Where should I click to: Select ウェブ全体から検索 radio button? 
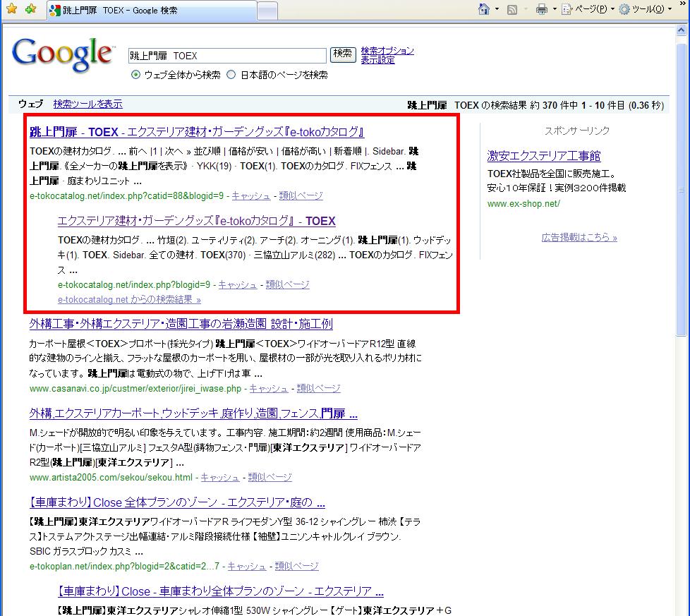click(x=136, y=75)
